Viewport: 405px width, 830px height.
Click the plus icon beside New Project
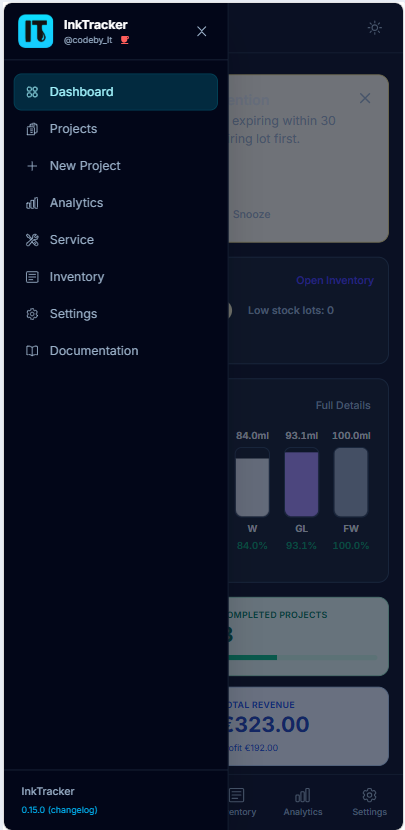(32, 166)
